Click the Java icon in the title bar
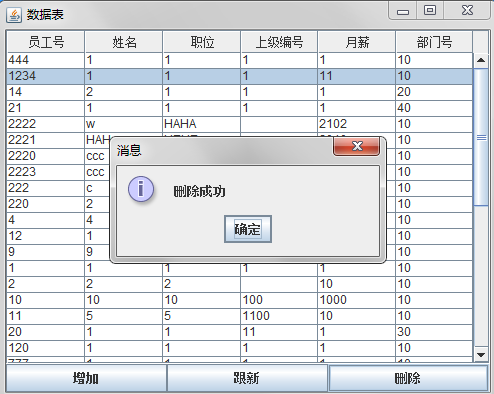Screen dimensions: 494x394 tap(14, 15)
